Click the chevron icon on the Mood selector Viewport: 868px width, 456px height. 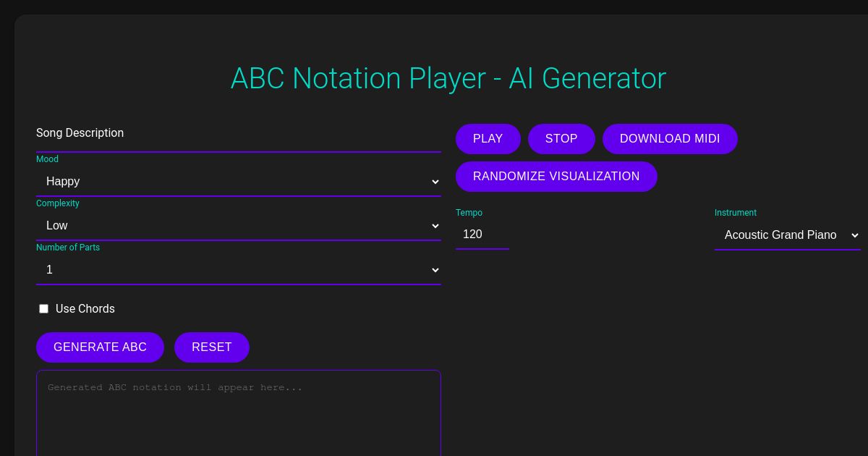tap(435, 182)
